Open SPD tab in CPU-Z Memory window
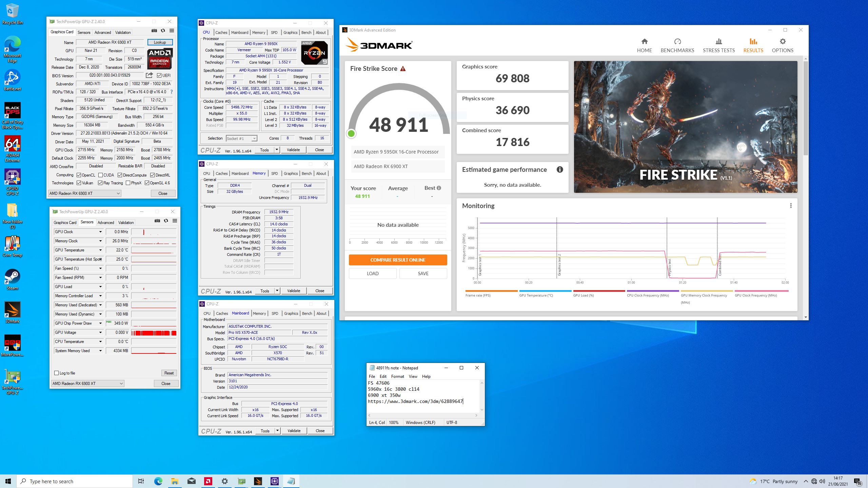The width and height of the screenshot is (868, 488). tap(275, 174)
